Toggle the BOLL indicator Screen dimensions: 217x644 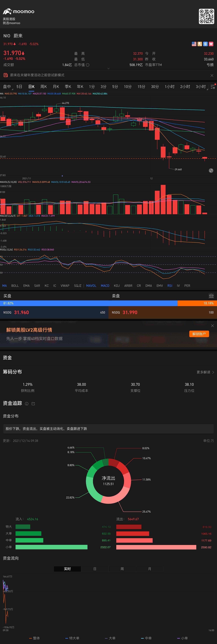pos(15,286)
